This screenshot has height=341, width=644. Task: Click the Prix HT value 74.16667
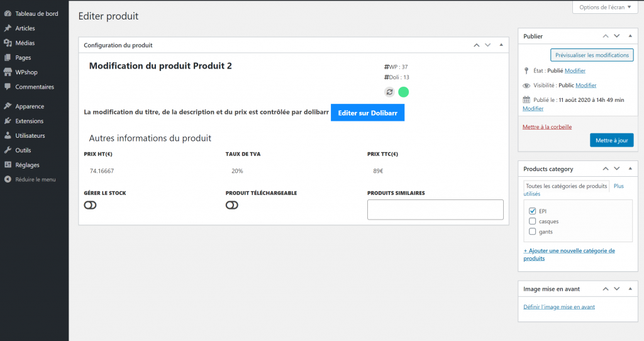[x=102, y=171]
